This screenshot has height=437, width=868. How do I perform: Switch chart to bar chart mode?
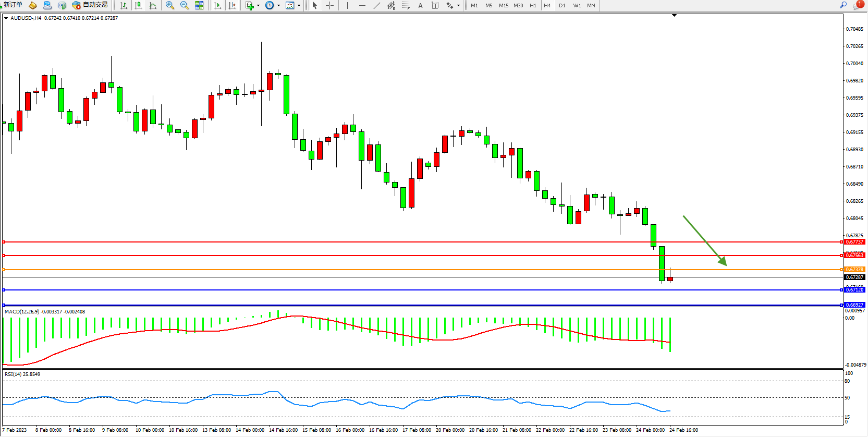(124, 5)
